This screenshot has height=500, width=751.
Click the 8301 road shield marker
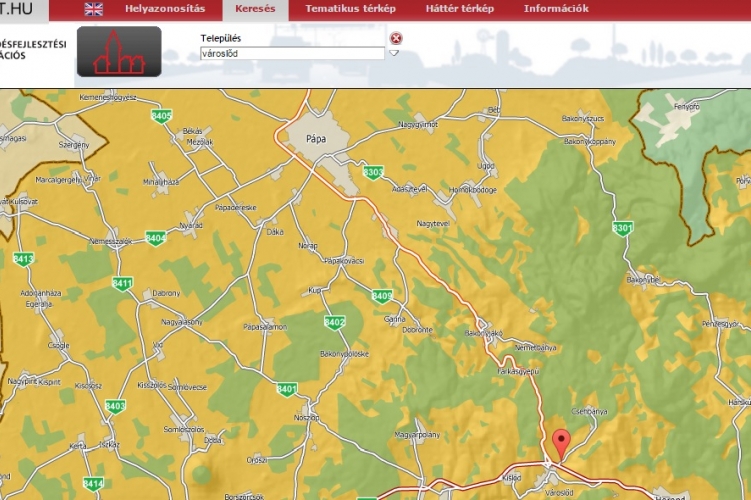point(623,229)
